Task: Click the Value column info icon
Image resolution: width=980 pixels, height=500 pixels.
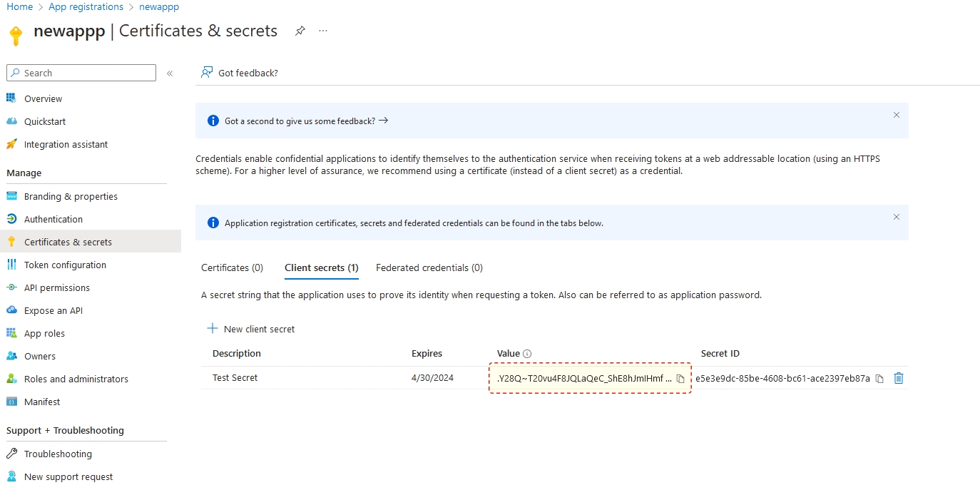Action: [527, 354]
